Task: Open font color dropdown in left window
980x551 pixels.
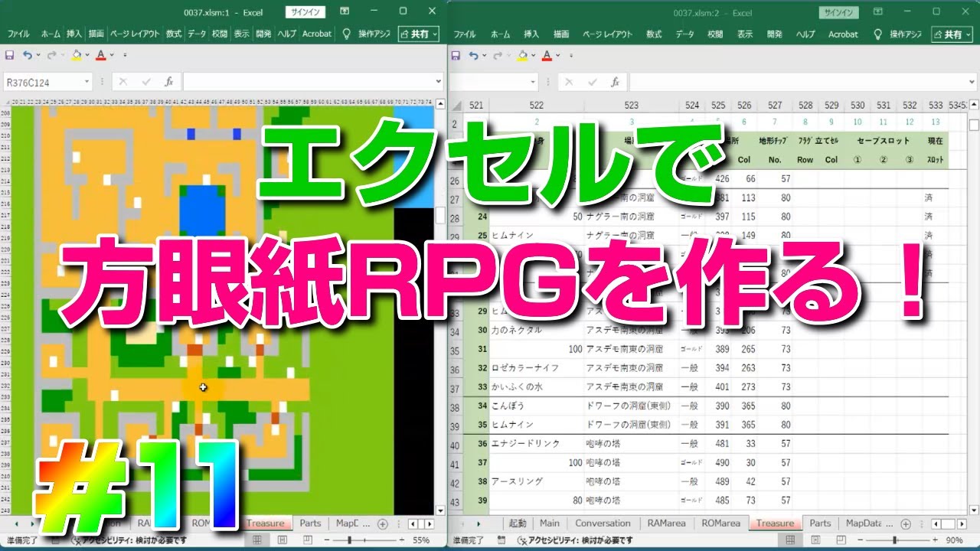Action: 112,55
